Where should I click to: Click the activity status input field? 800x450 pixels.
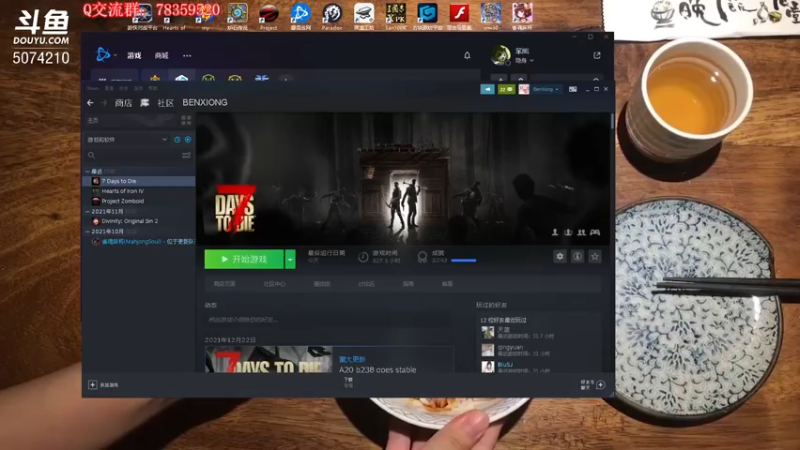(x=327, y=320)
